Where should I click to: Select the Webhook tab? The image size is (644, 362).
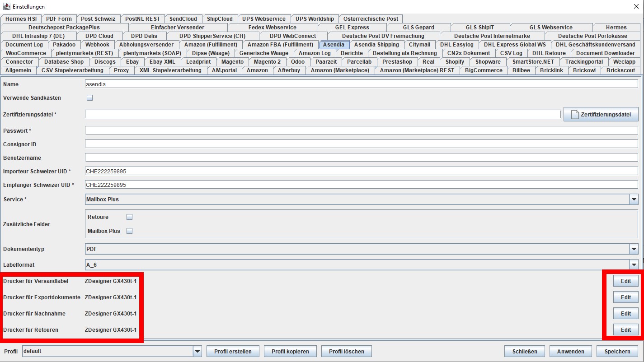[x=97, y=45]
